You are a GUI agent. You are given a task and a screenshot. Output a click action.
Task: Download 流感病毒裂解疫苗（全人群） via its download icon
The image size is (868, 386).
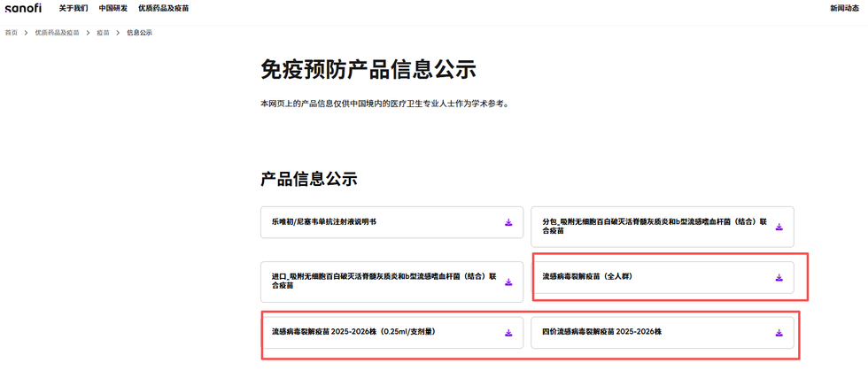point(779,278)
